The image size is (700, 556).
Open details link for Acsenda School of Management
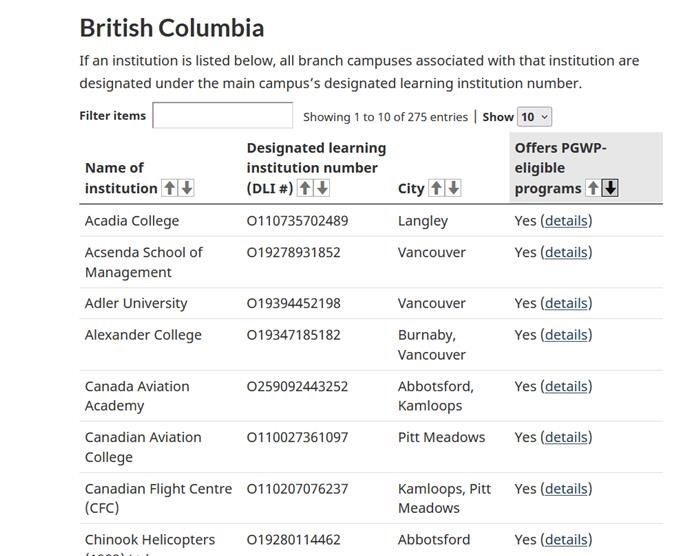click(x=566, y=252)
